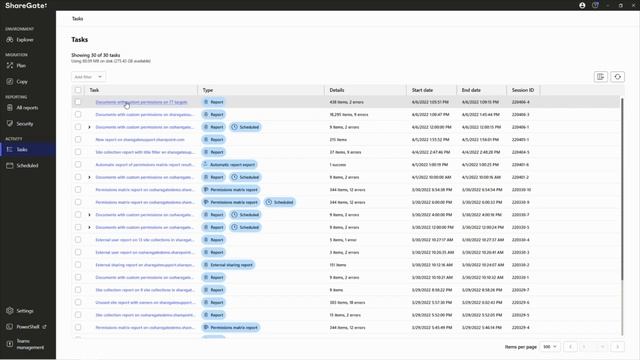Select the New report on sharegatesupport row checkbox

coord(78,140)
